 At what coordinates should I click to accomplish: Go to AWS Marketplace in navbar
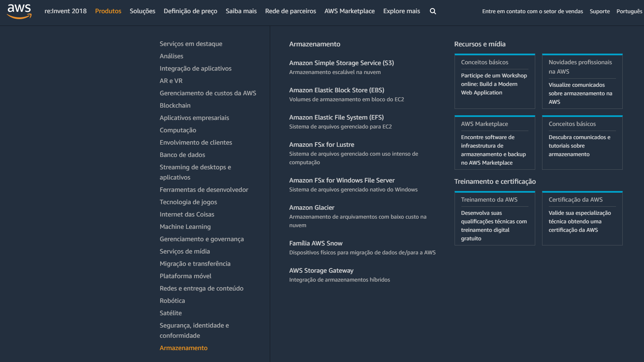coord(350,11)
